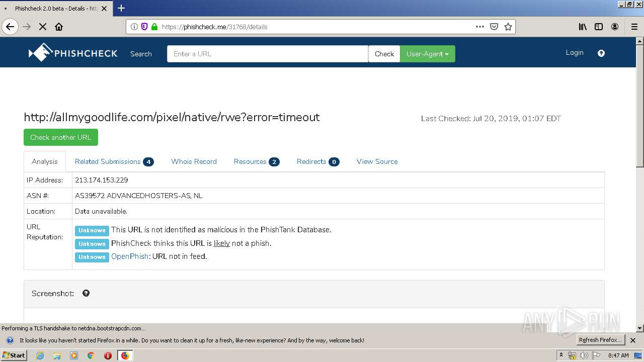The height and width of the screenshot is (362, 644).
Task: Open Firefox Library
Action: (583, 27)
